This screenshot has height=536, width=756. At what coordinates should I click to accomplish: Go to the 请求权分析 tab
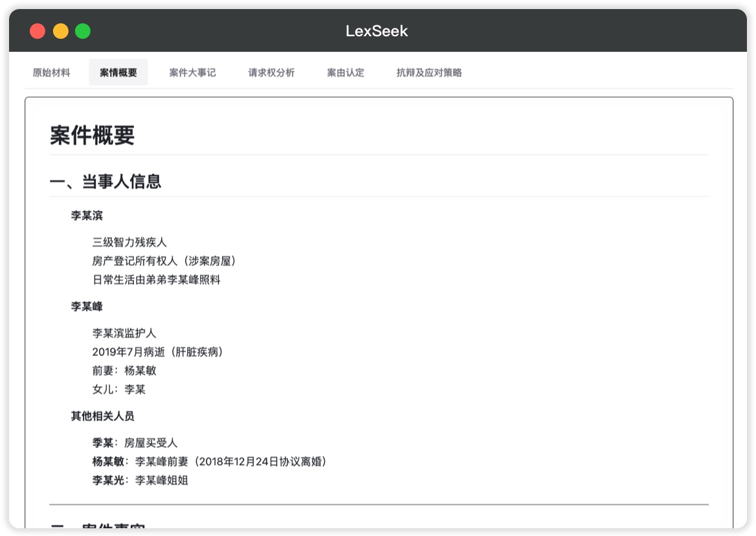pos(271,73)
